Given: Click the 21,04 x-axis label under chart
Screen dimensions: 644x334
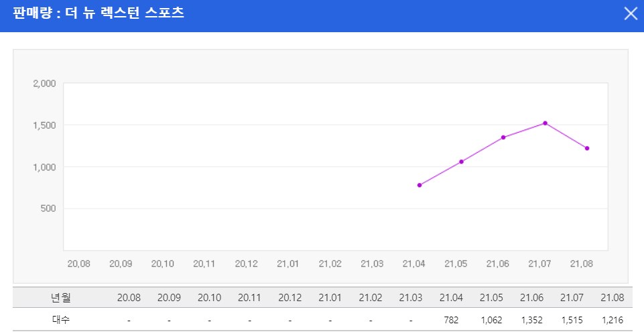Looking at the screenshot, I should click(x=413, y=264).
